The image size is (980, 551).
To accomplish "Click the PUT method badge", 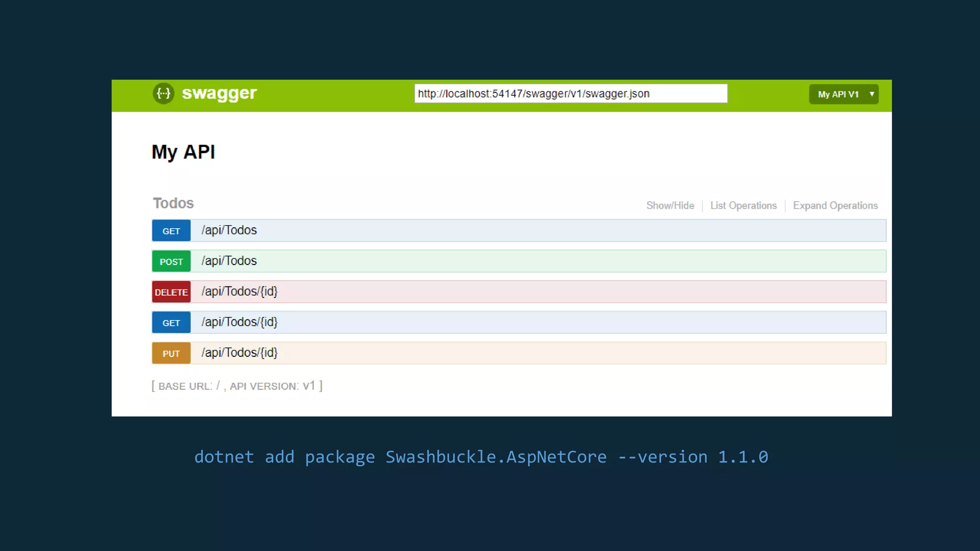I will click(171, 353).
